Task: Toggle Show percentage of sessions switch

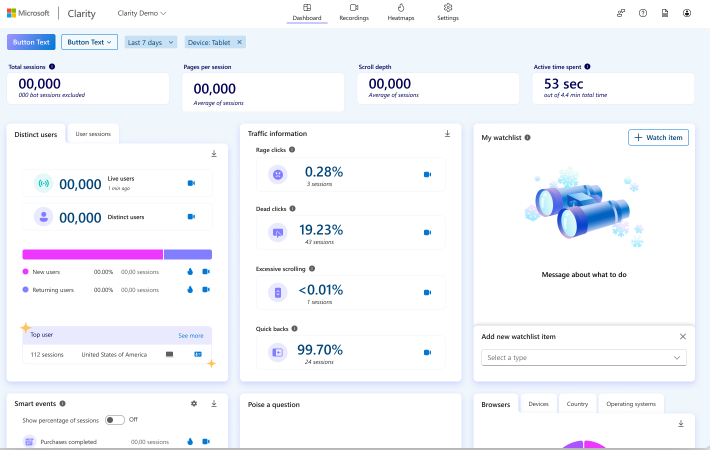Action: pyautogui.click(x=115, y=420)
